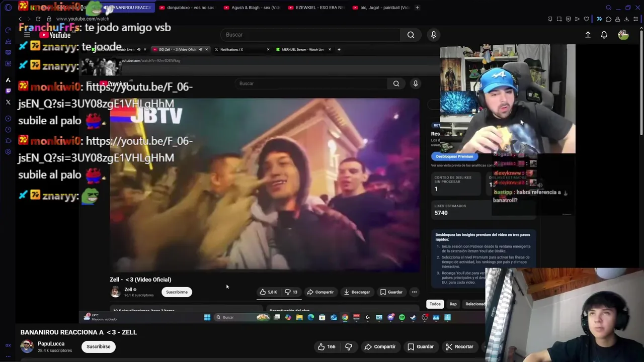Click inner YouTube search magnifier button
Image resolution: width=644 pixels, height=362 pixels.
[396, 83]
